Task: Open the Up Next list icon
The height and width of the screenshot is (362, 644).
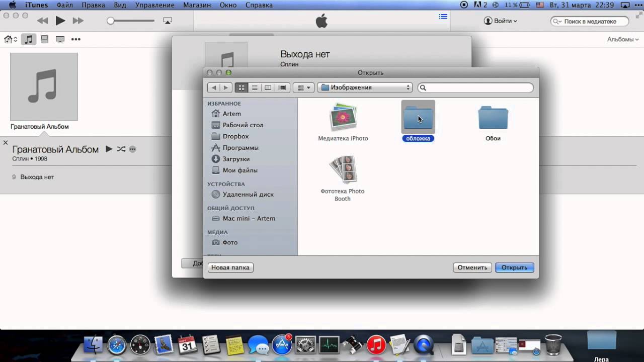Action: click(443, 17)
